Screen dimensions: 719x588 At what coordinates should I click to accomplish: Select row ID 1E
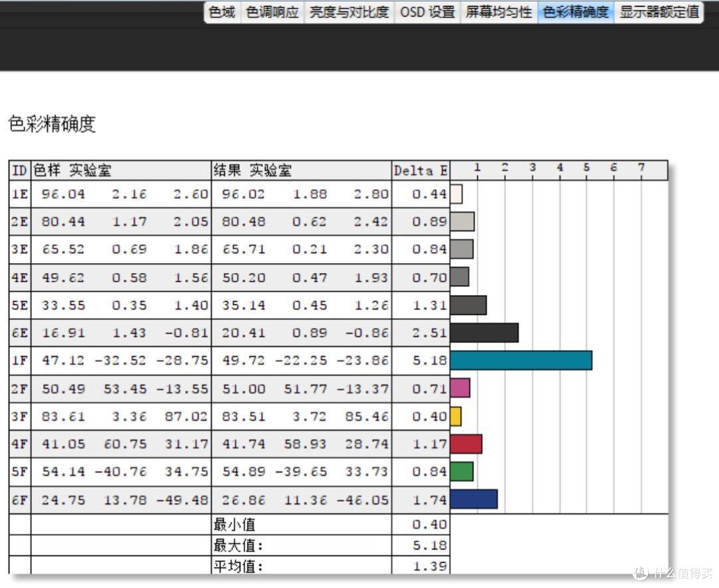[20, 194]
